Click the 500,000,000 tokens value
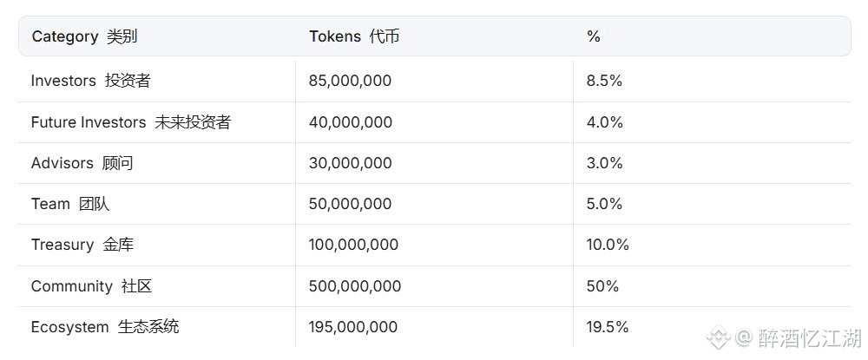 [355, 286]
